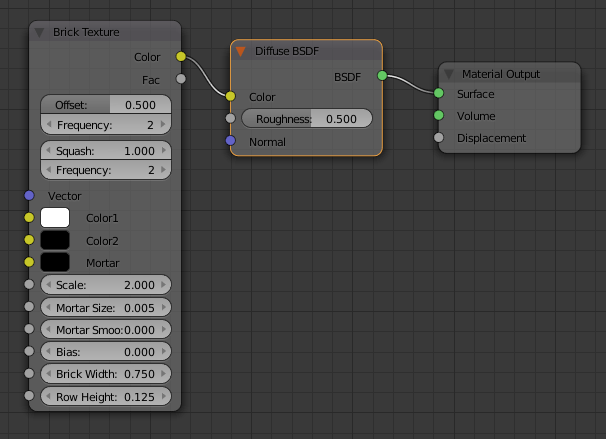
Task: Click the Color2 input socket
Action: point(29,240)
